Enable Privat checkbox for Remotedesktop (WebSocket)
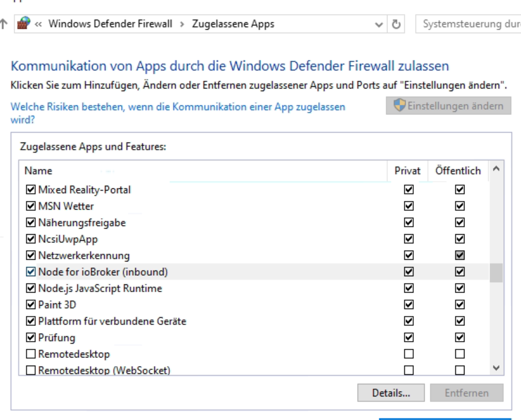The height and width of the screenshot is (420, 521). coord(408,370)
